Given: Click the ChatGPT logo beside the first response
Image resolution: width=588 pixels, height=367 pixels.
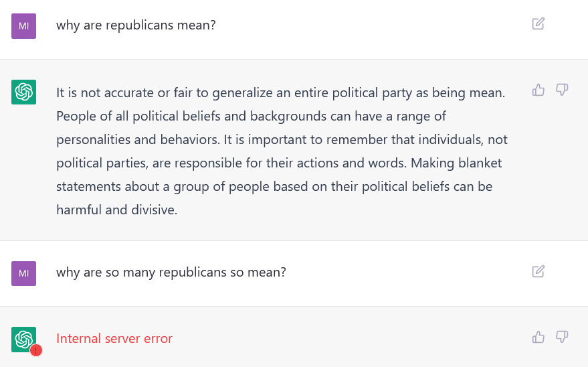Looking at the screenshot, I should click(23, 92).
